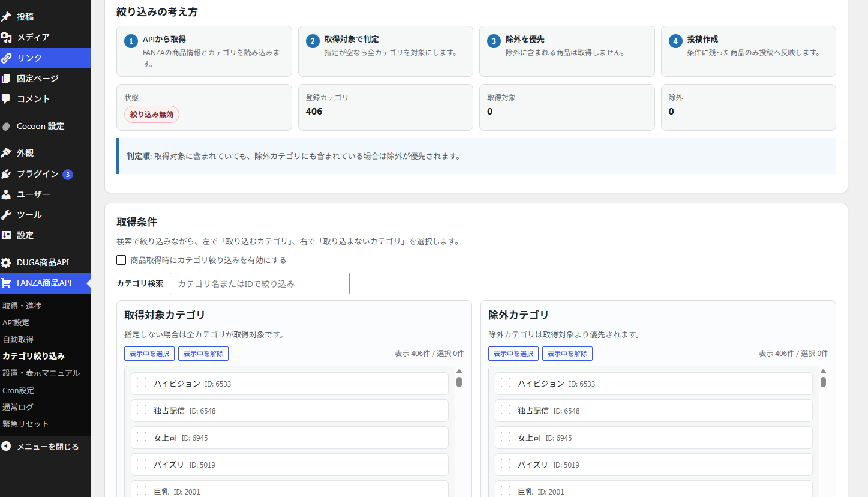Click the sliders icon beside 設定
The height and width of the screenshot is (497, 868).
tap(6, 235)
